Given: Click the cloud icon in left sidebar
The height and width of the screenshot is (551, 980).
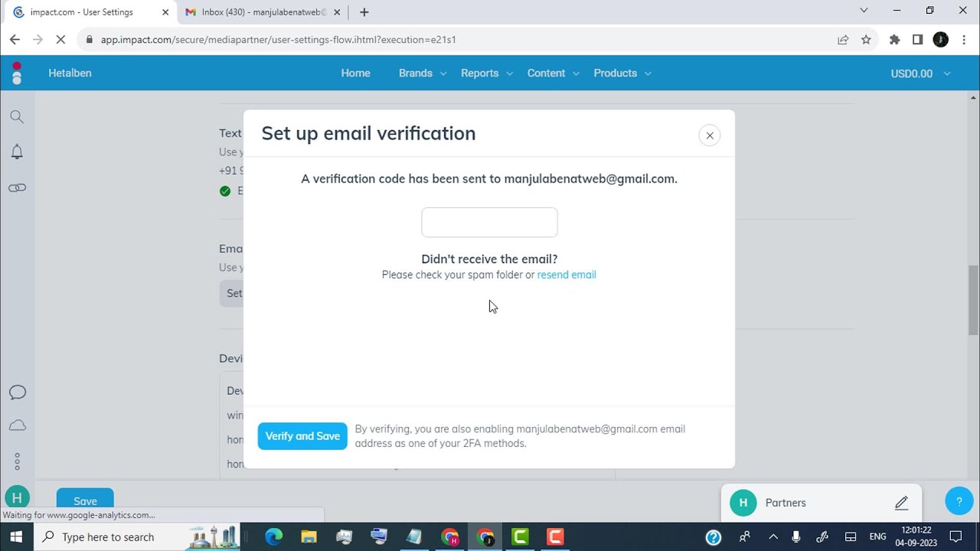Looking at the screenshot, I should pyautogui.click(x=17, y=425).
